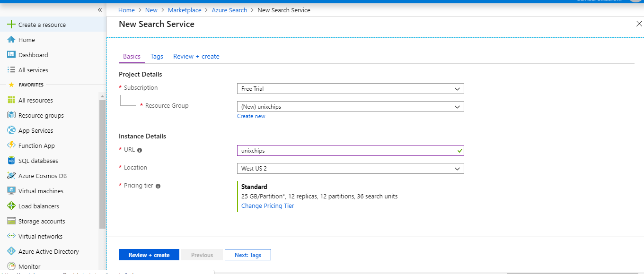Click the sidebar vertical scrollbar

[102, 164]
